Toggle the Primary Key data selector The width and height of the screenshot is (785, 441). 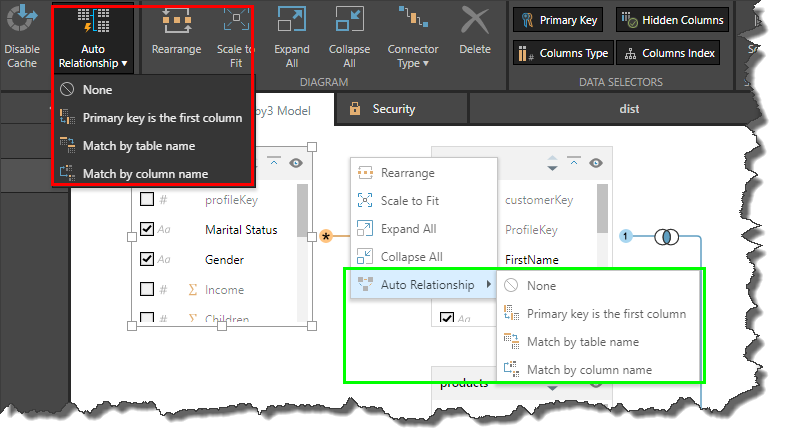[x=558, y=20]
